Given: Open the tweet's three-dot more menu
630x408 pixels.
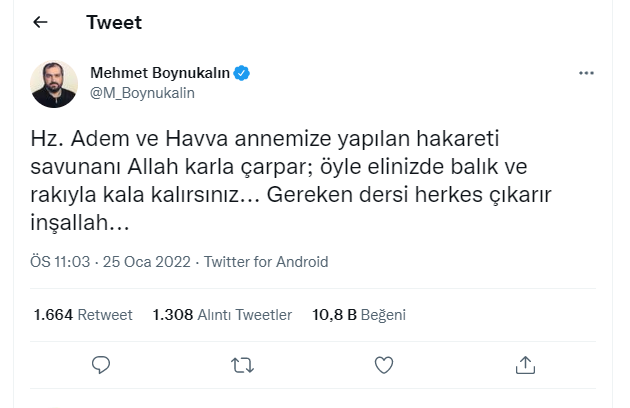Looking at the screenshot, I should click(x=587, y=74).
